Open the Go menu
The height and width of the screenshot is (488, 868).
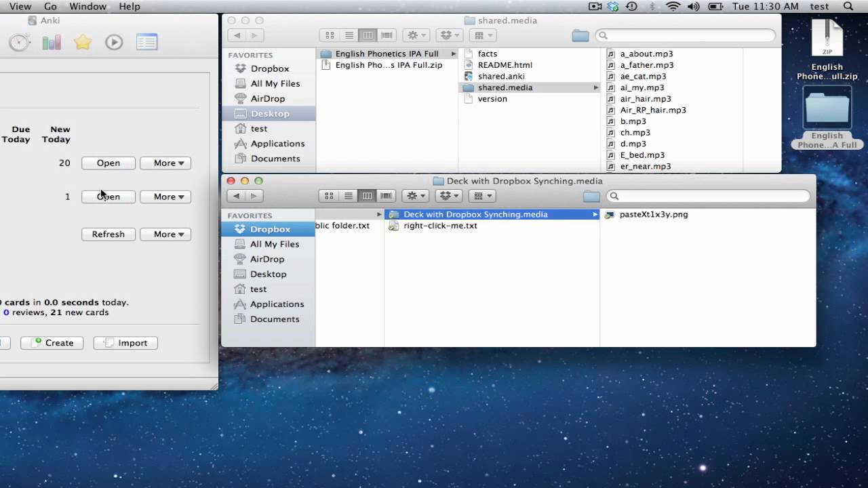(x=50, y=6)
